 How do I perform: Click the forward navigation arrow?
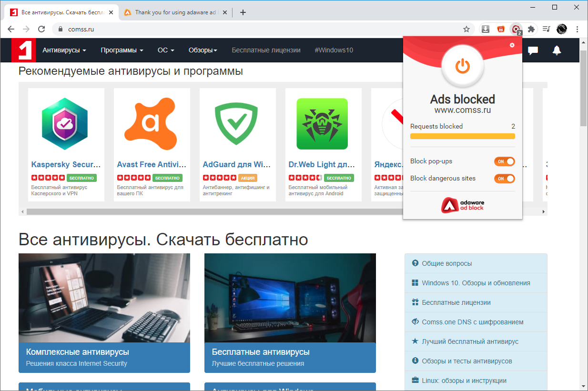click(26, 29)
